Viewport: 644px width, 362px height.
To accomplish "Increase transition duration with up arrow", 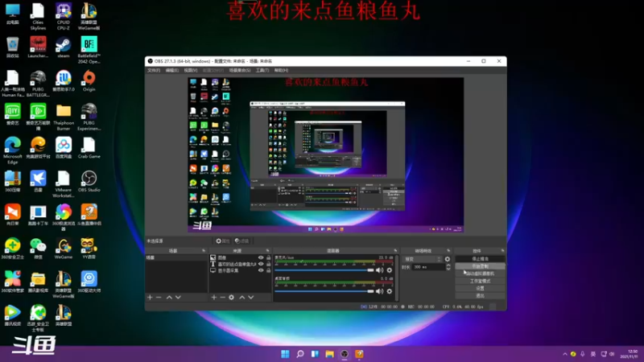I will pyautogui.click(x=448, y=265).
